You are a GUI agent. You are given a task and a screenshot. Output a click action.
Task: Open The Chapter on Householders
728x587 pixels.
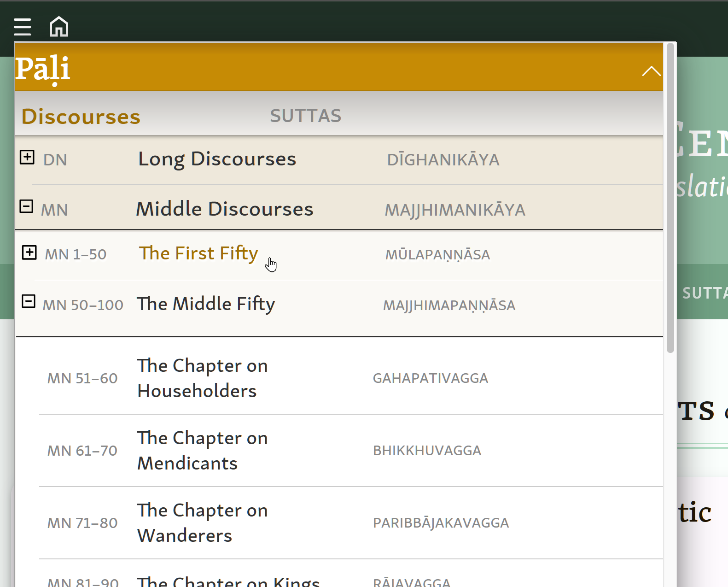pos(203,378)
